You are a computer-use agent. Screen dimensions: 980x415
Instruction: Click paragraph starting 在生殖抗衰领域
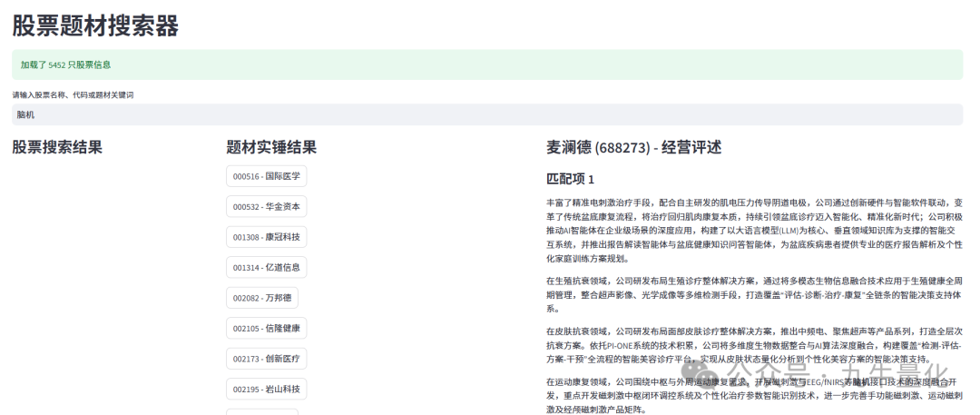pyautogui.click(x=754, y=294)
